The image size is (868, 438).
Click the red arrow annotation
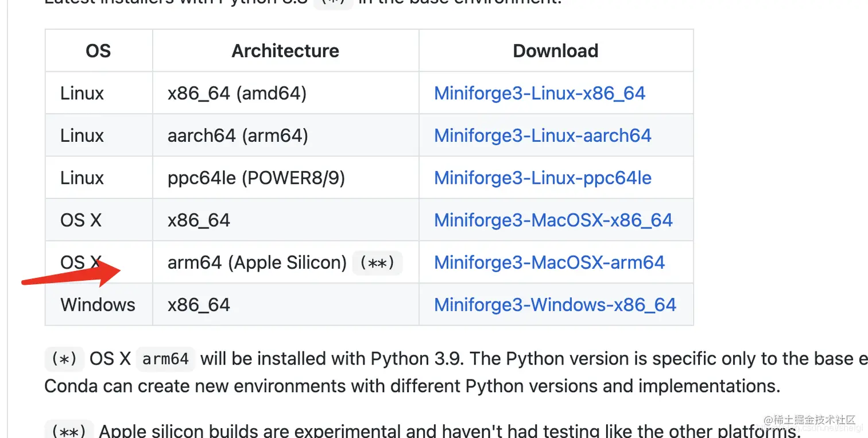tap(69, 274)
